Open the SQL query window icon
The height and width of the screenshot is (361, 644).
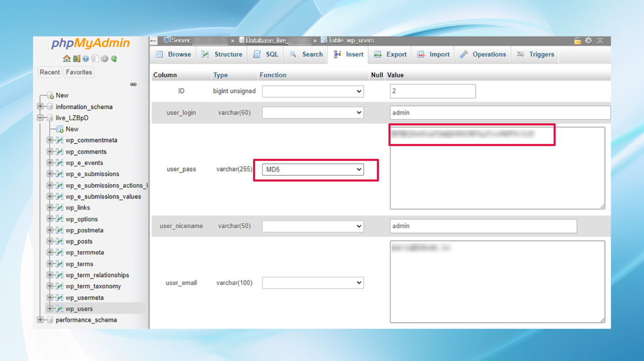tap(95, 59)
